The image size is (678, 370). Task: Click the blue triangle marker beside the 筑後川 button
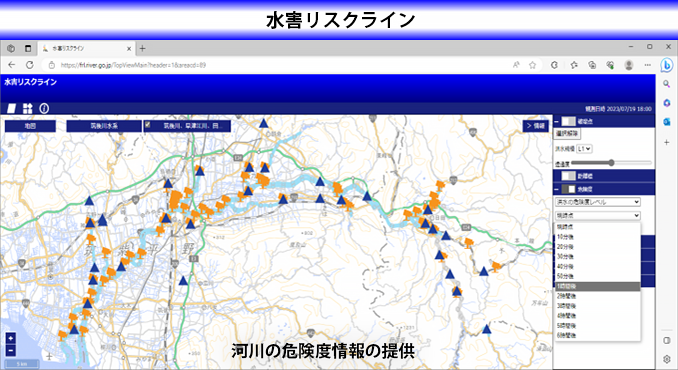click(264, 124)
